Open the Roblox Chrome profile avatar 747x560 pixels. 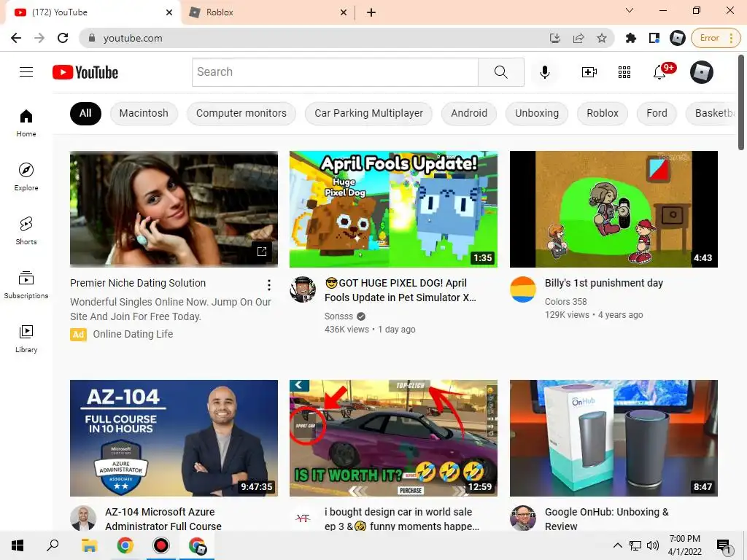tap(677, 38)
